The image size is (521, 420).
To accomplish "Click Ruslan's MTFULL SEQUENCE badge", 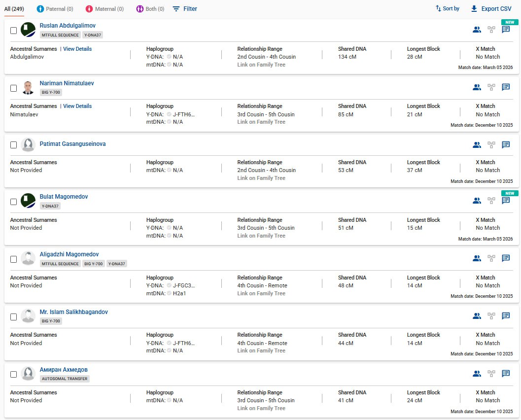I will coord(60,35).
